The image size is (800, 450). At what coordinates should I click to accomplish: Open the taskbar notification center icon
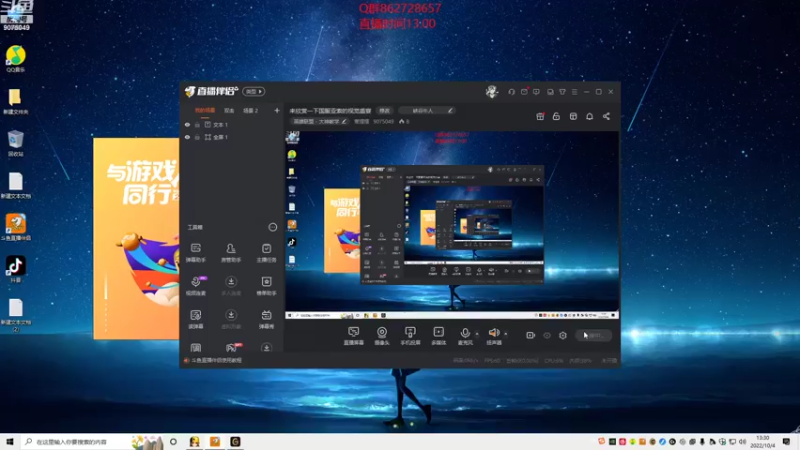(x=786, y=442)
